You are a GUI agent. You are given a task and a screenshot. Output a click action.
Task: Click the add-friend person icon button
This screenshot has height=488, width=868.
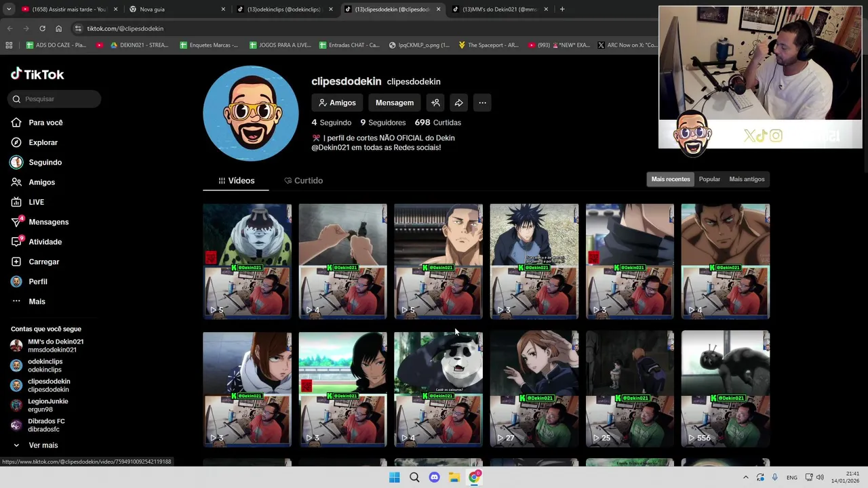(435, 103)
